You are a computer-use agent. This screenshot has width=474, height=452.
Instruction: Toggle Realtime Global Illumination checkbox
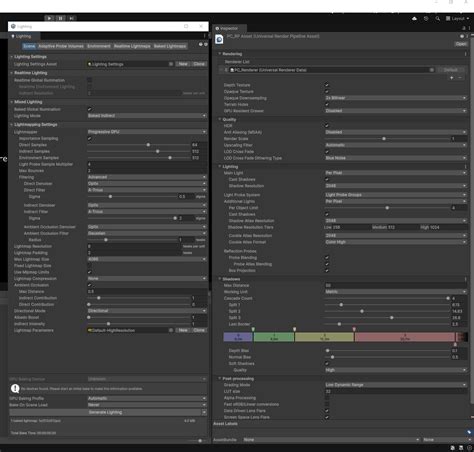(x=89, y=80)
